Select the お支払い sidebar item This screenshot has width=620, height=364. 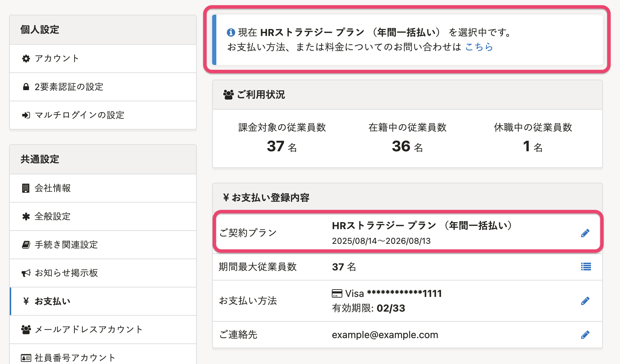click(52, 301)
